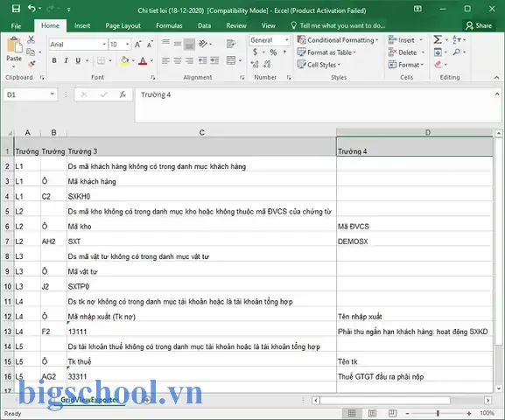This screenshot has width=505, height=420.
Task: Toggle Align Left button
Action: (165, 60)
